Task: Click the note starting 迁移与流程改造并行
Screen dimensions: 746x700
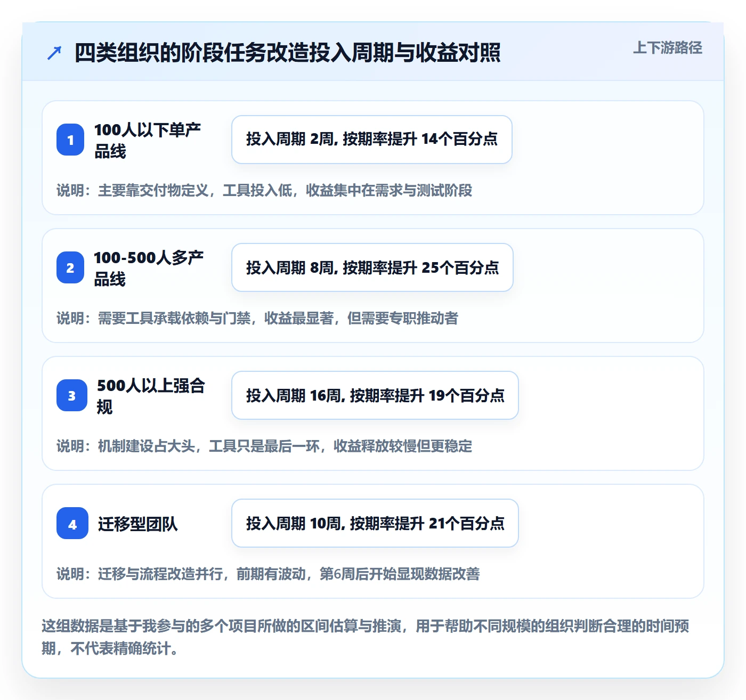Action: click(x=268, y=574)
